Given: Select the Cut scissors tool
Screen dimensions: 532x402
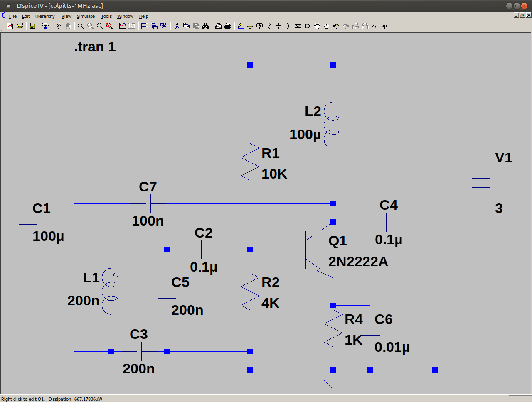Looking at the screenshot, I should [x=177, y=26].
